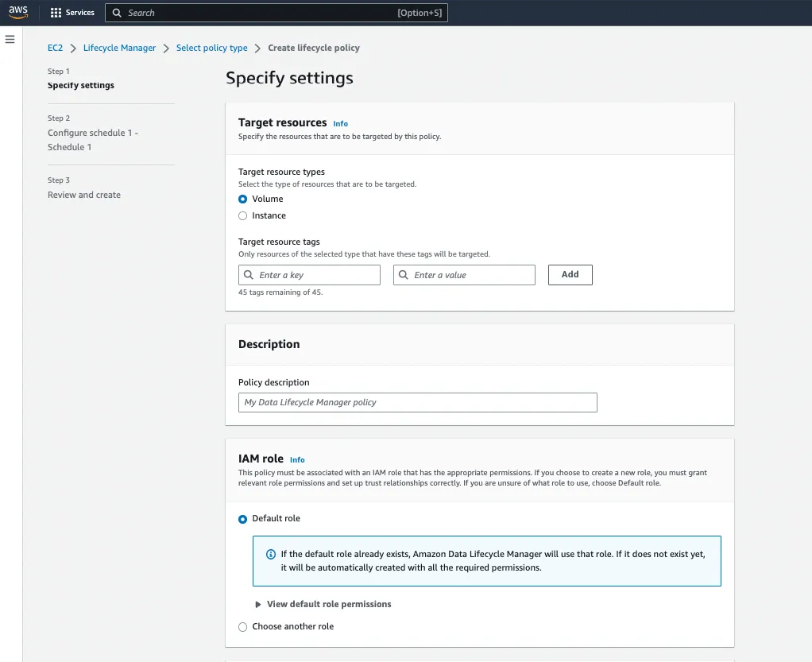Click the Specify settings page heading
The height and width of the screenshot is (662, 812).
(x=289, y=78)
